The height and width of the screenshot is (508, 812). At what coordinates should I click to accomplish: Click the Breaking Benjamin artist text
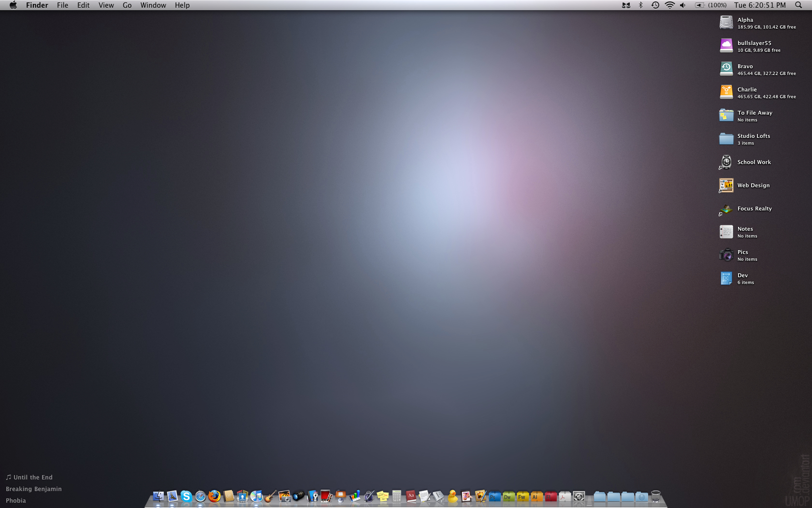(34, 489)
